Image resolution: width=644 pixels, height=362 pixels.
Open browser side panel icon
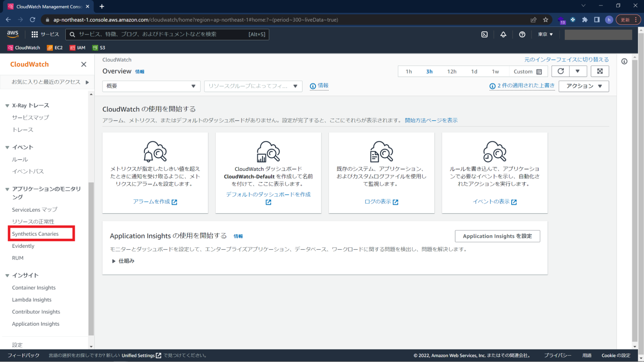pyautogui.click(x=597, y=20)
